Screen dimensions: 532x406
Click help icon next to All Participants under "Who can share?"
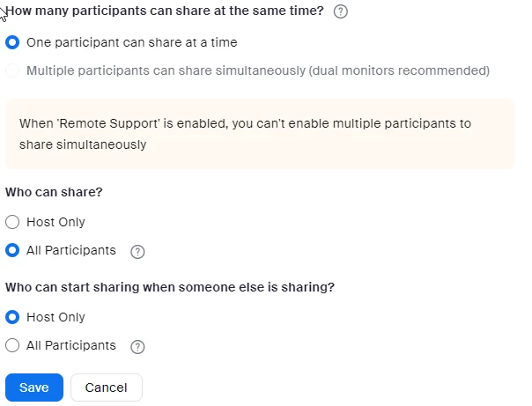tap(137, 252)
